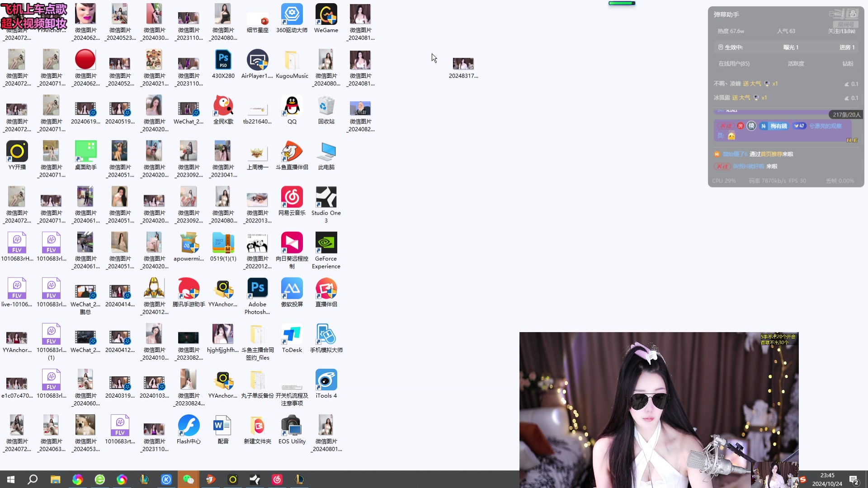This screenshot has height=488, width=868.
Task: Launch GeForce Experience from the desktop
Action: point(326,250)
